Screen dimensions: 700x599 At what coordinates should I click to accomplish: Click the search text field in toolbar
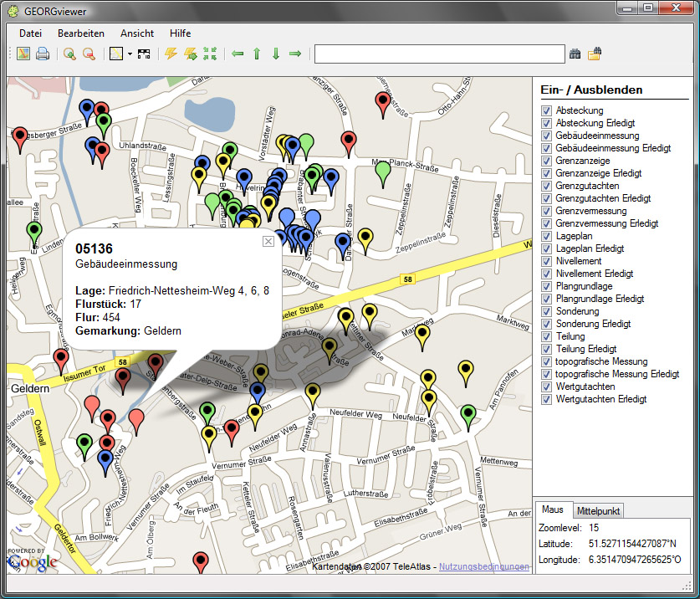(440, 54)
